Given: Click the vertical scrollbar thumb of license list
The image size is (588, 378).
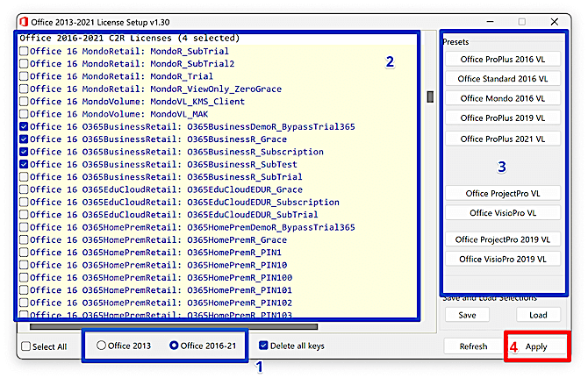Looking at the screenshot, I should [430, 96].
